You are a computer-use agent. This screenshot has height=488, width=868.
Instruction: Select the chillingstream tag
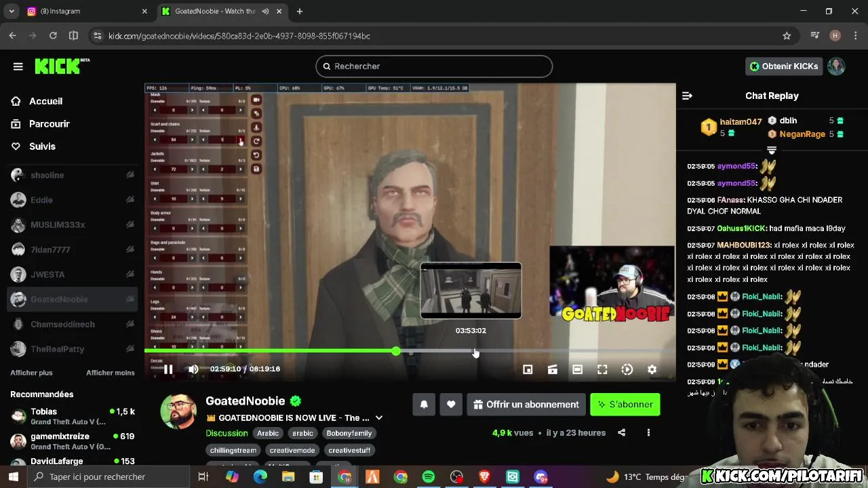233,450
